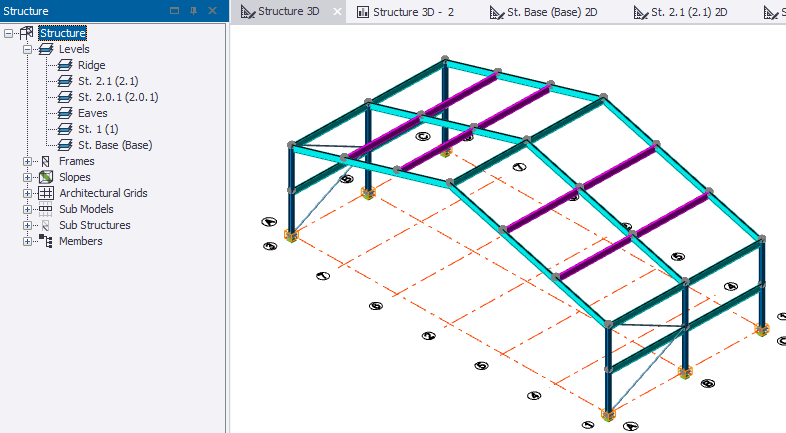Click the Architectural Grids icon
786x433 pixels.
click(x=46, y=193)
